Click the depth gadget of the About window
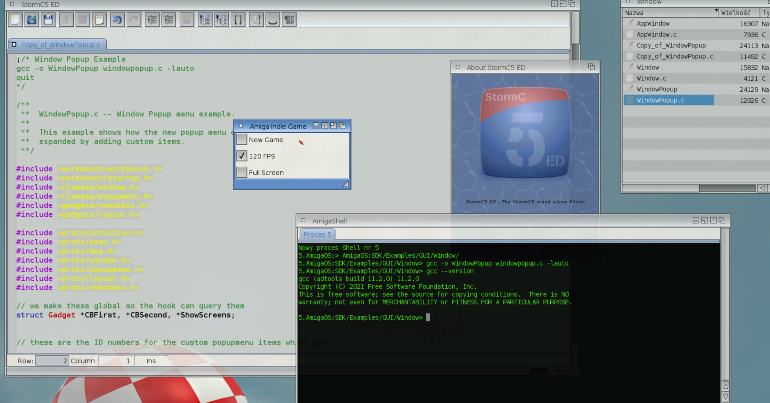The height and width of the screenshot is (403, 770). pos(591,67)
